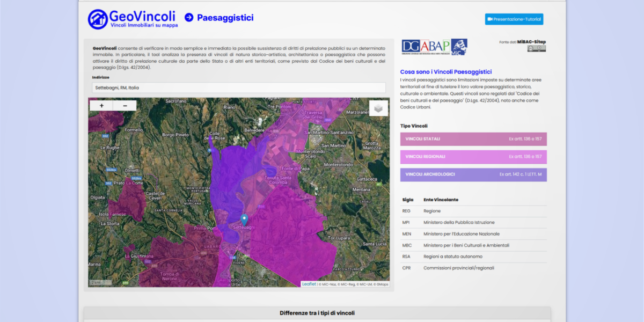Click the GeoVincoli title text
The width and height of the screenshot is (644, 322).
coord(142,16)
